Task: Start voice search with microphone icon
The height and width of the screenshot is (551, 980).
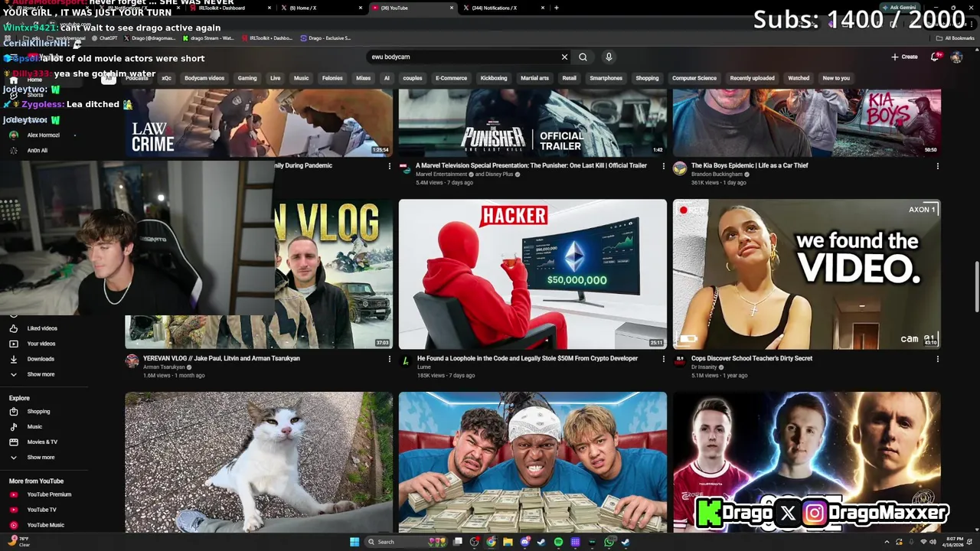Action: click(609, 57)
